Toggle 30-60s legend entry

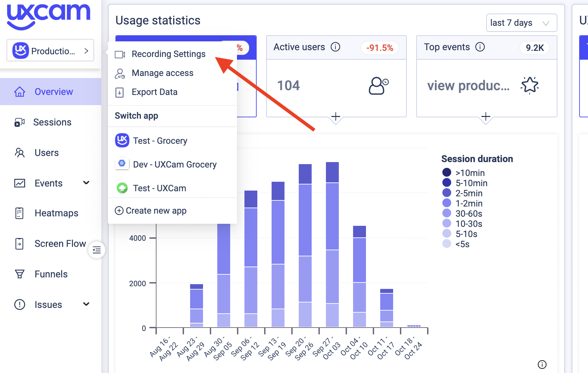click(462, 213)
